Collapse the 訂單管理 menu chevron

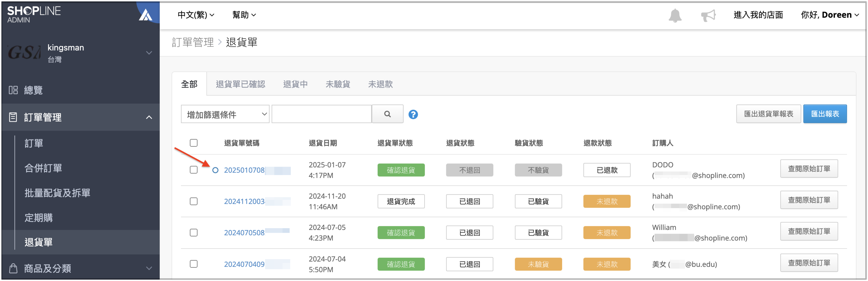(149, 117)
